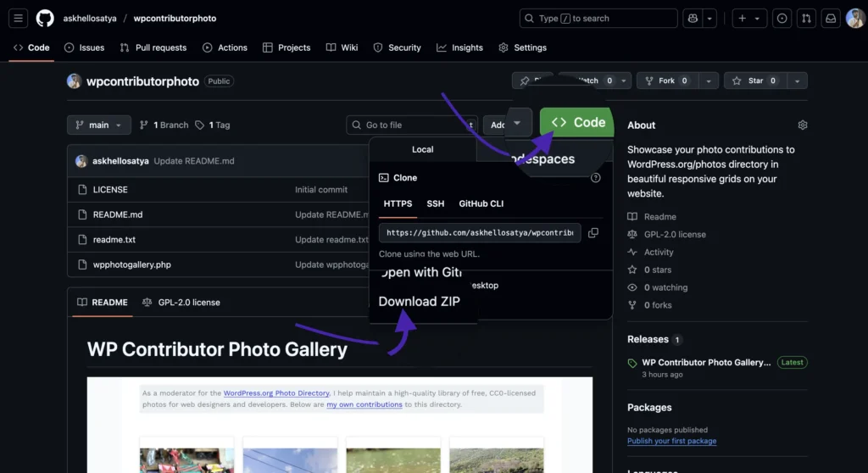This screenshot has width=868, height=473.
Task: Open the hamburger navigation menu
Action: click(19, 18)
